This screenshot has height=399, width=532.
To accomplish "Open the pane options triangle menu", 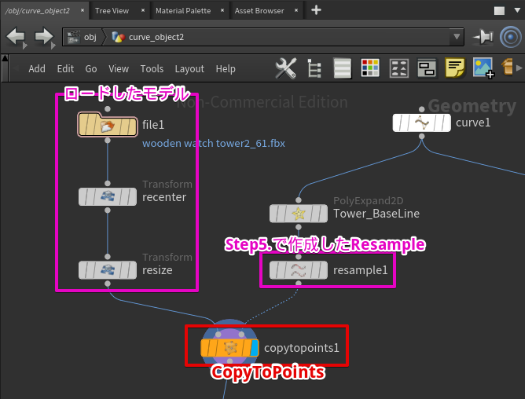I will pyautogui.click(x=517, y=10).
